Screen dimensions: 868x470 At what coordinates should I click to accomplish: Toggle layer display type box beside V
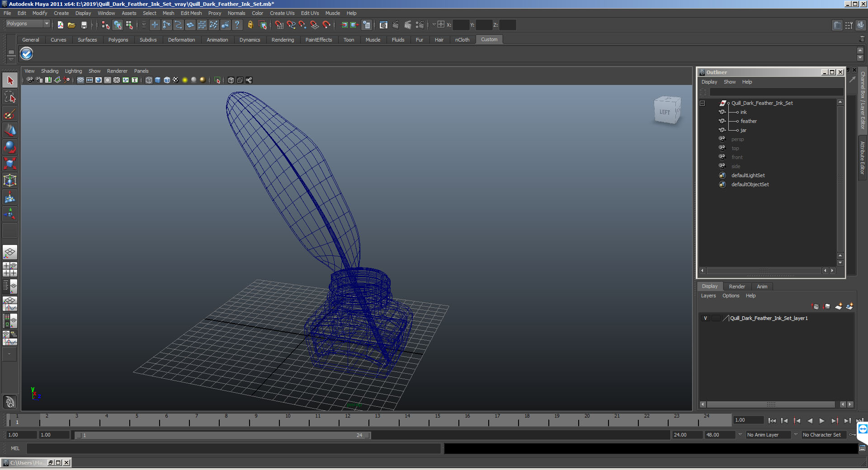tap(716, 318)
